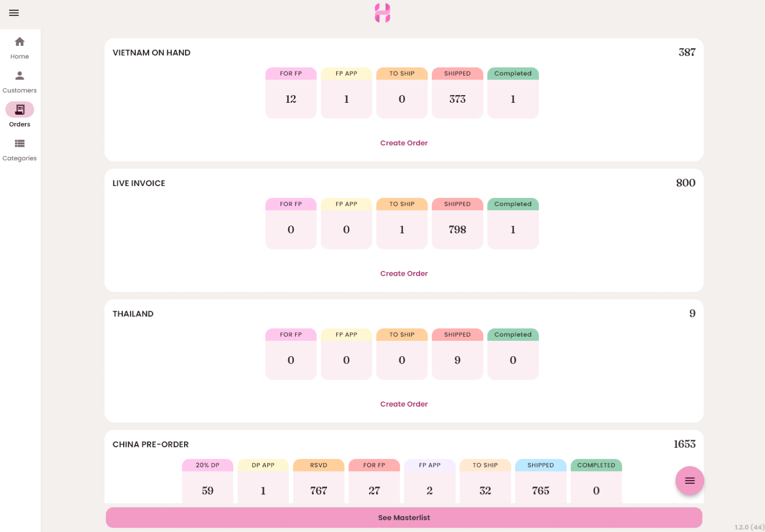Open China Pre-Order FP APP card
The image size is (765, 532).
coord(429,481)
